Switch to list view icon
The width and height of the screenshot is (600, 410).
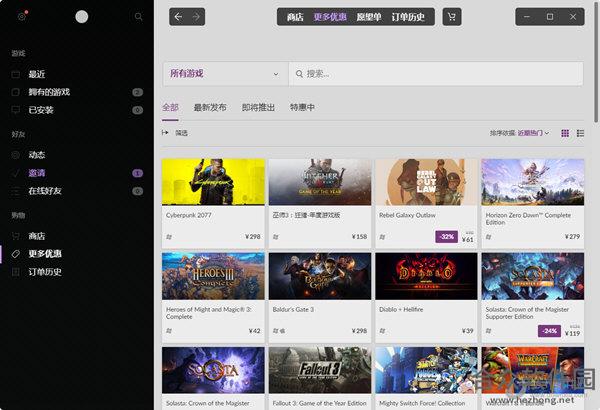[x=580, y=133]
